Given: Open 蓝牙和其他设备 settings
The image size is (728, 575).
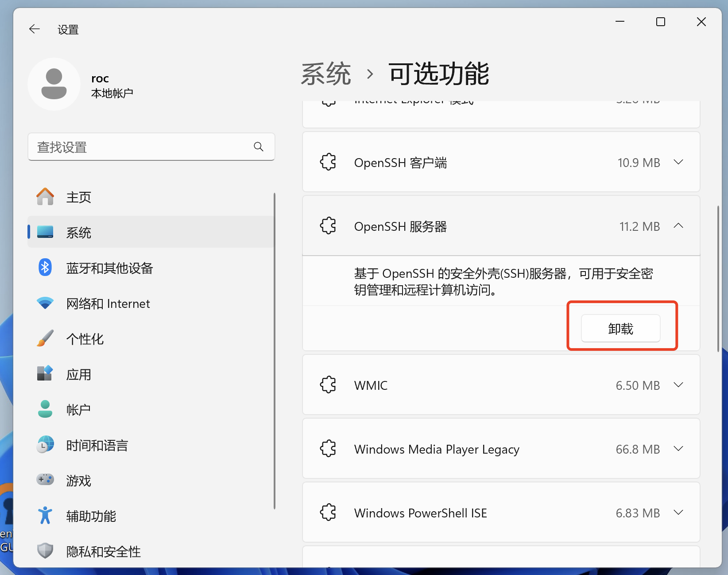Looking at the screenshot, I should [x=151, y=268].
